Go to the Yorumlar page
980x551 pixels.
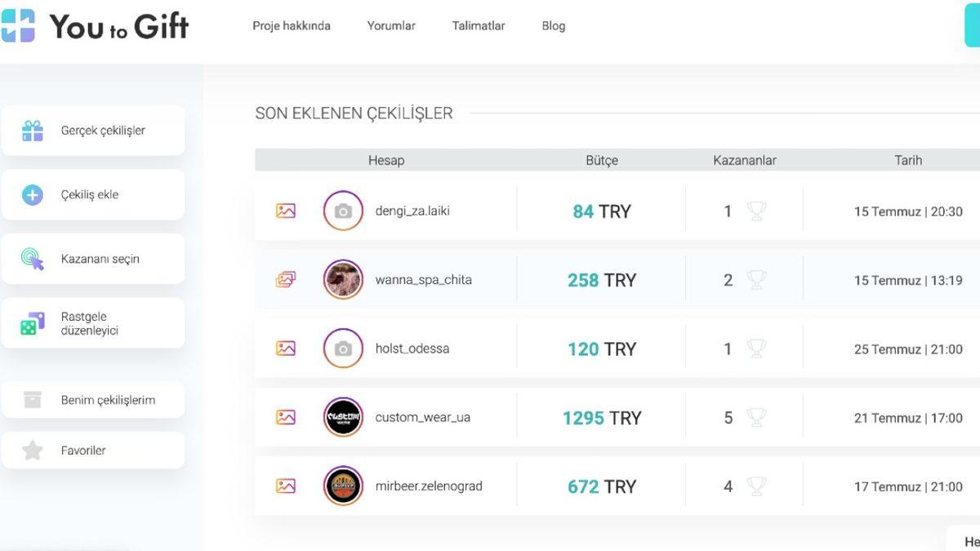[x=391, y=26]
